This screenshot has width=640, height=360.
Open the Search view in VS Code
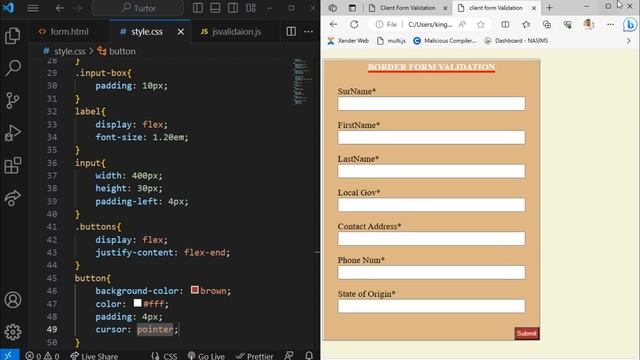[13, 68]
